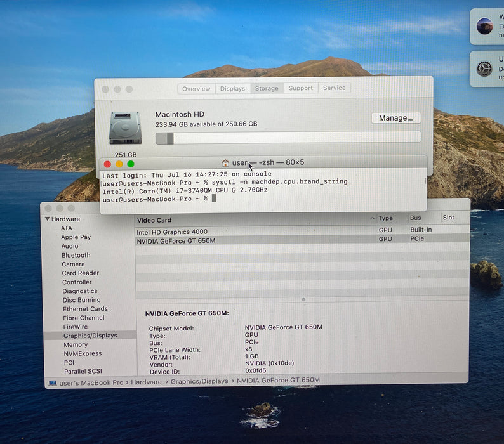Screen dimensions: 504x444
Task: Click Graphics/Displays in the path bar
Action: [199, 381]
